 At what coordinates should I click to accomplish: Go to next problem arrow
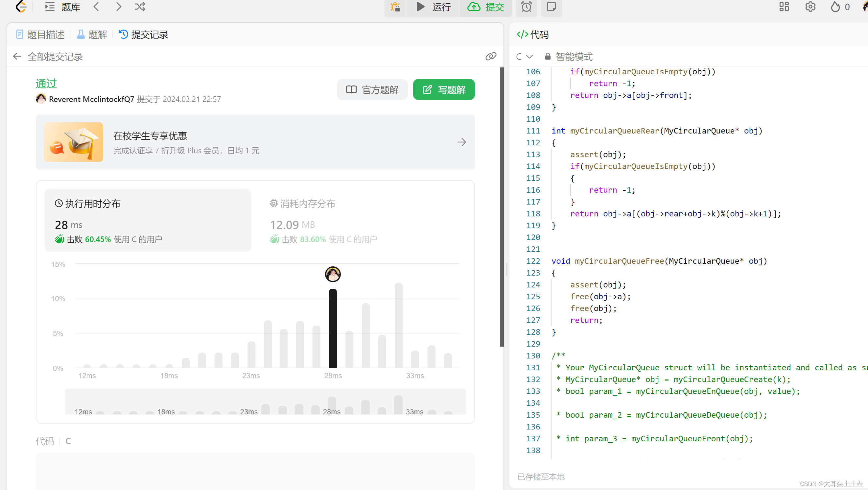point(118,7)
